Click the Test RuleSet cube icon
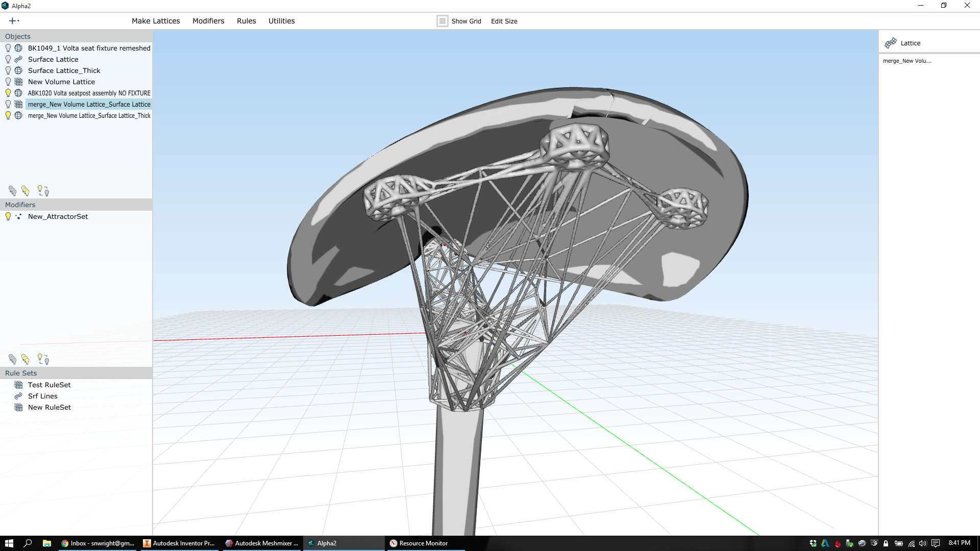 18,385
